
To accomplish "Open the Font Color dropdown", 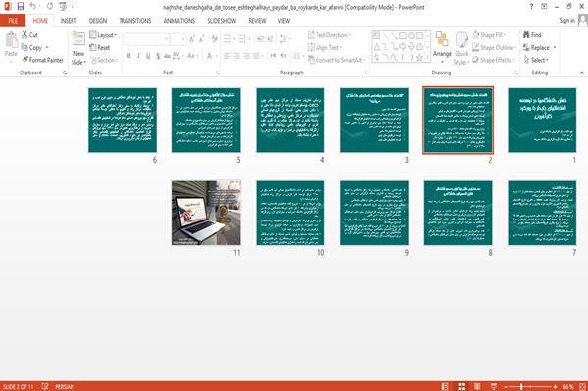I will (x=211, y=56).
